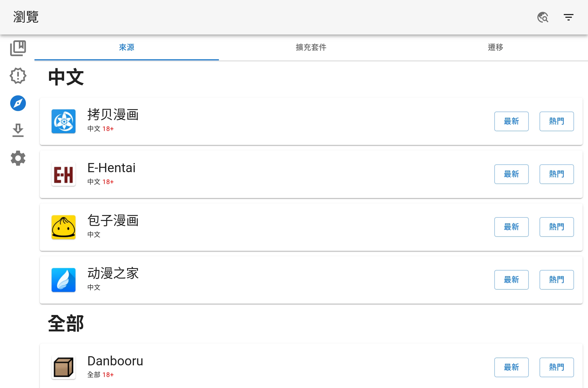Viewport: 588px width, 388px height.
Task: Show 熱門 for E-Hentai
Action: tap(556, 174)
